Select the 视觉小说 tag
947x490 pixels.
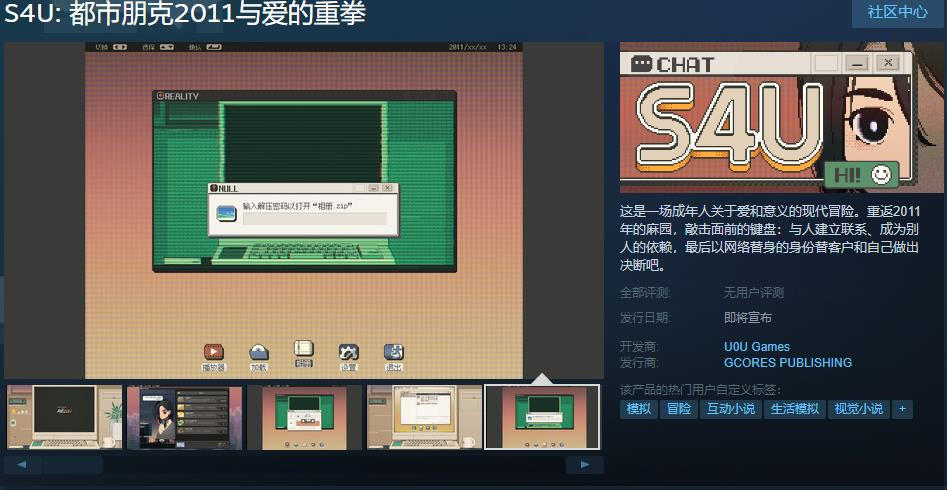858,409
